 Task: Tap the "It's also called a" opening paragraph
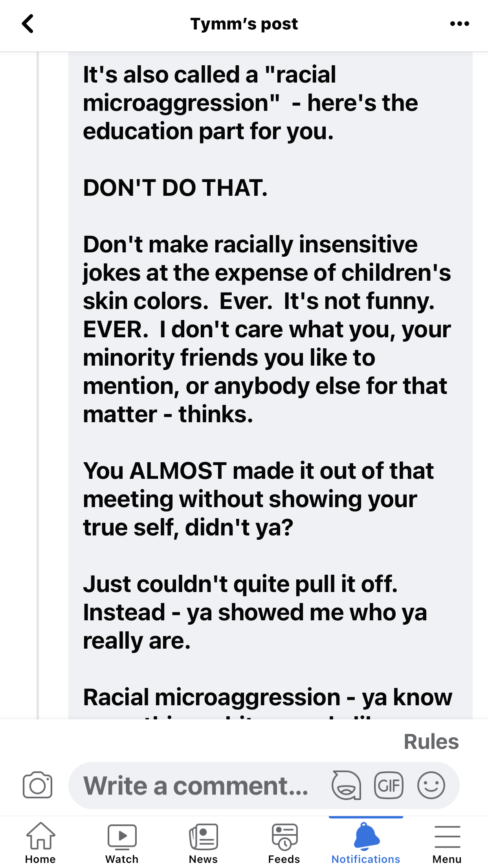click(x=250, y=103)
